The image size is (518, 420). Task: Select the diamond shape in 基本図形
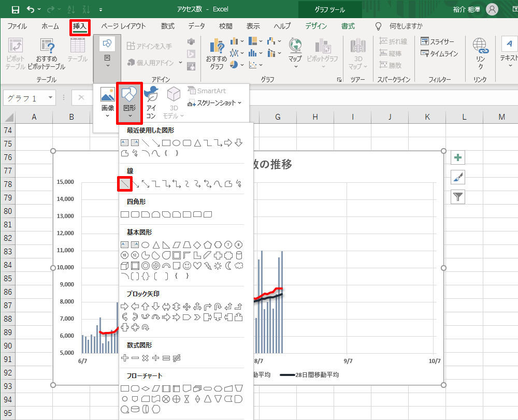(197, 245)
